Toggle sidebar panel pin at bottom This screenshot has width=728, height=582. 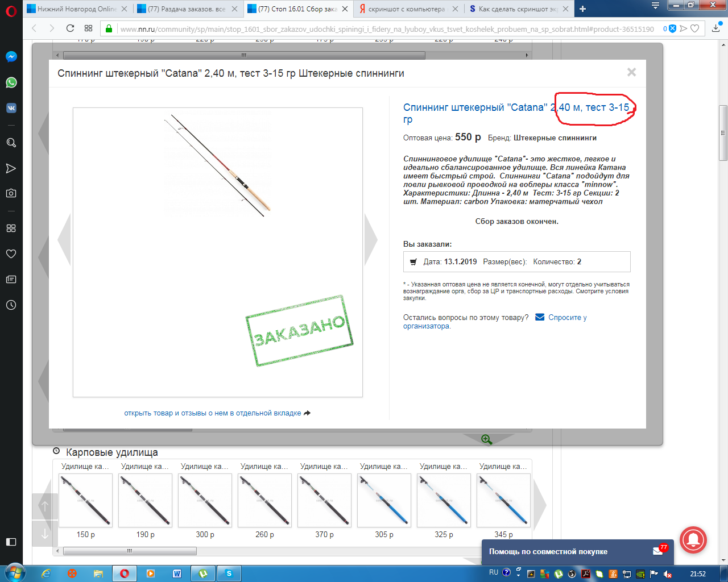tap(11, 542)
